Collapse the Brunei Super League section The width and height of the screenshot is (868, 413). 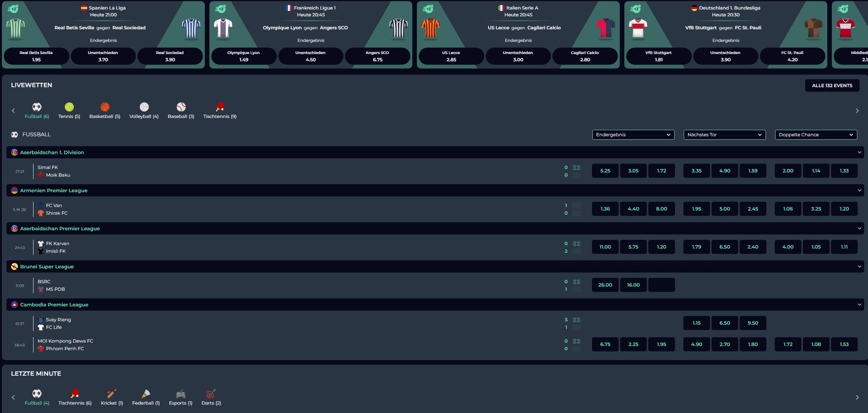[859, 266]
